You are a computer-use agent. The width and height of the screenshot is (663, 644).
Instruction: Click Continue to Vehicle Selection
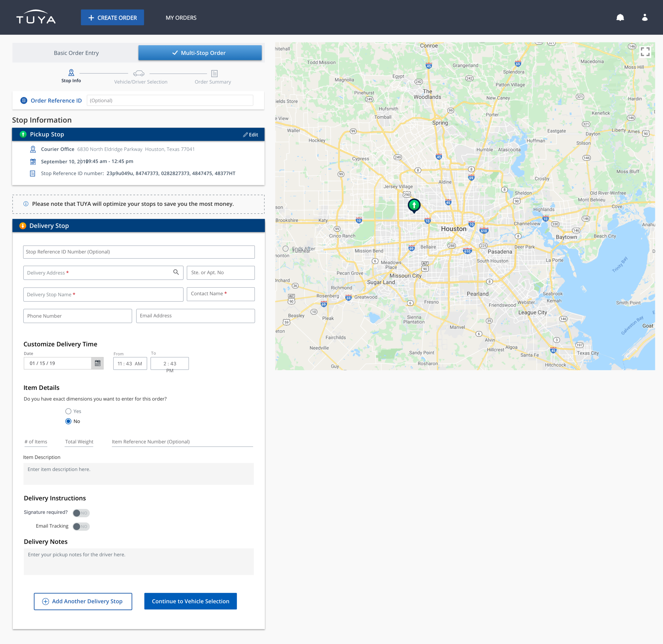(190, 601)
